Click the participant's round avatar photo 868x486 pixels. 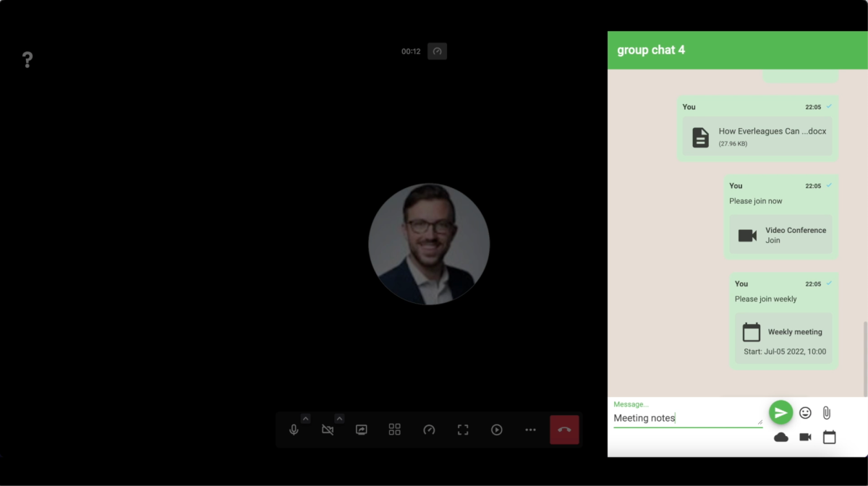tap(429, 244)
